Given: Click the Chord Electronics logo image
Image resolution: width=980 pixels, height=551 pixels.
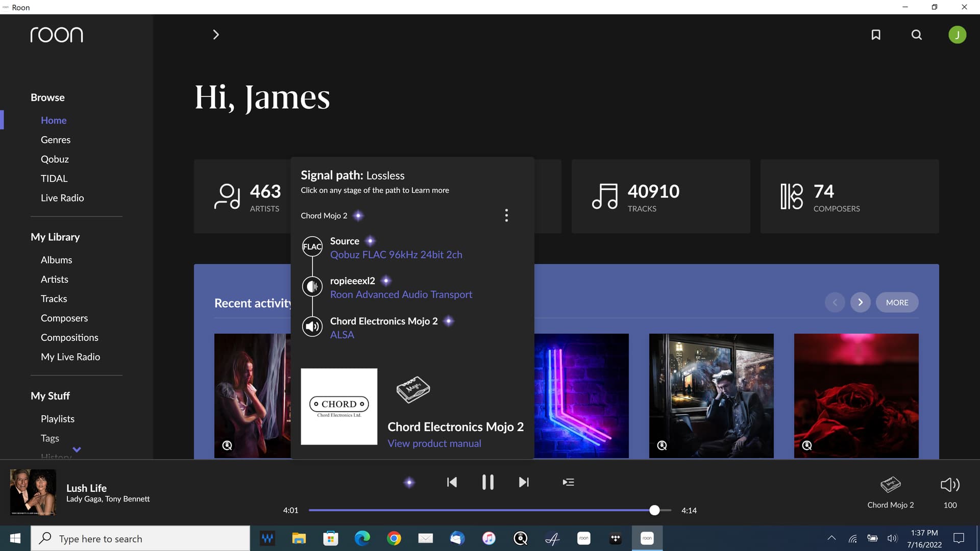Looking at the screenshot, I should pos(339,407).
